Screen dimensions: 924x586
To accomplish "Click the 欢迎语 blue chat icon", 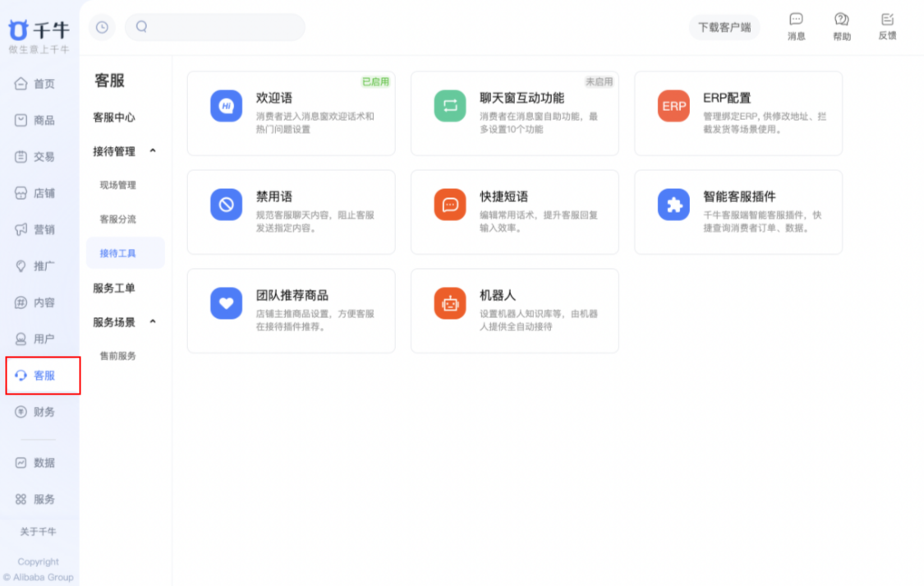I will 226,106.
